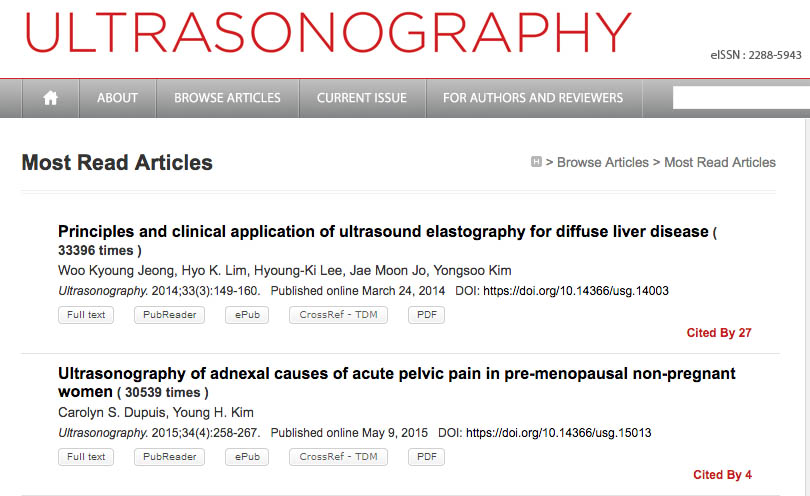Download ePub of the elastography article
This screenshot has height=496, width=810.
246,315
